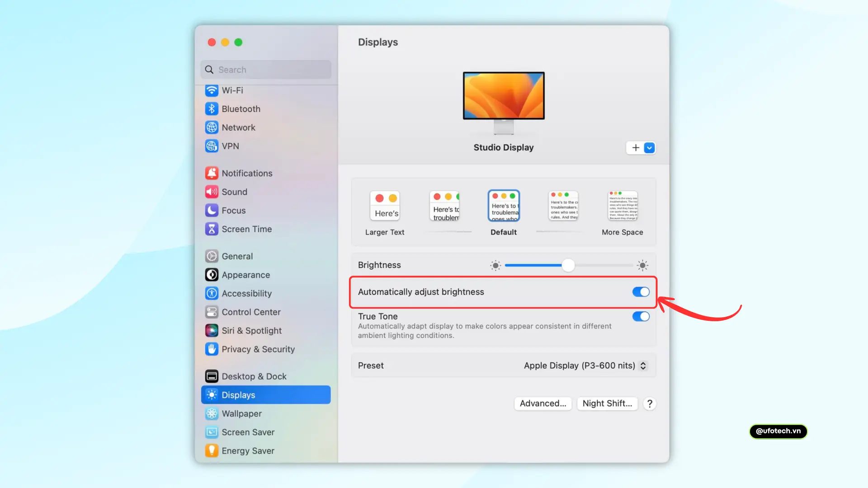Select the highlighted Displays sidebar item

coord(266,395)
